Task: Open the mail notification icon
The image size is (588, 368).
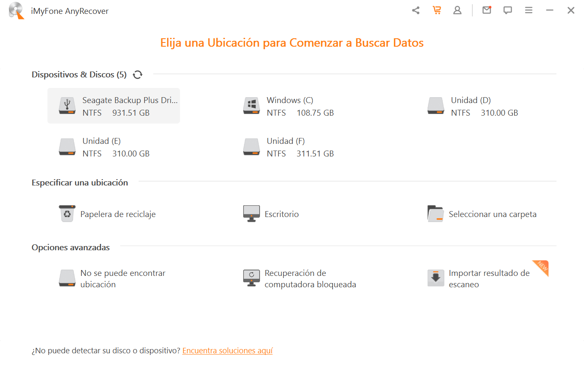Action: tap(487, 10)
